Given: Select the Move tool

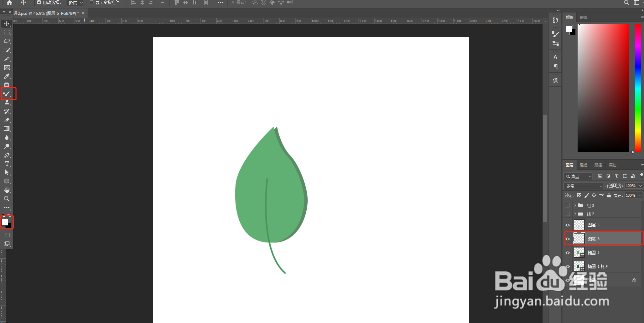Looking at the screenshot, I should point(7,24).
